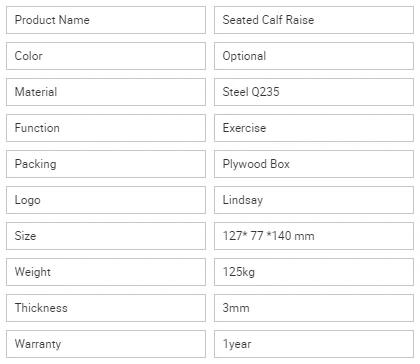Select the Lindsay logo value cell
The height and width of the screenshot is (364, 420).
tap(314, 200)
